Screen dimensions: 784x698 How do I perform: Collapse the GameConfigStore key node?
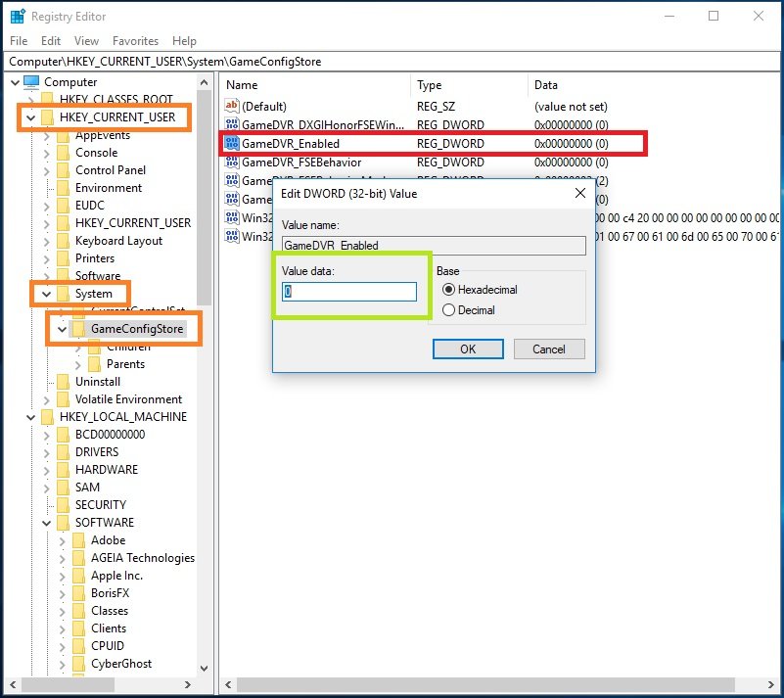click(x=62, y=329)
